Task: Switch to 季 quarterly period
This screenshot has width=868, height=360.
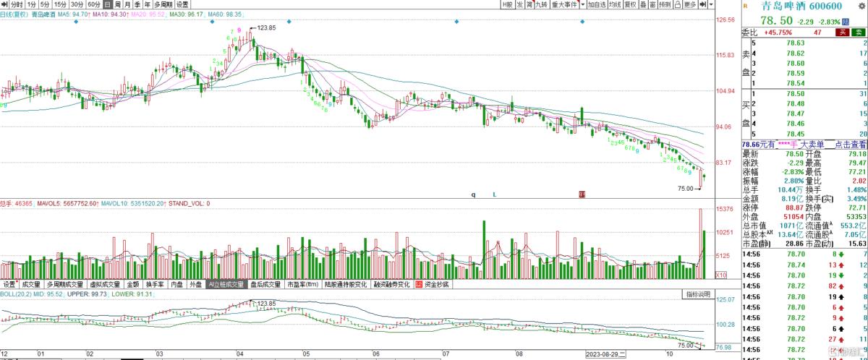Action: [x=137, y=4]
